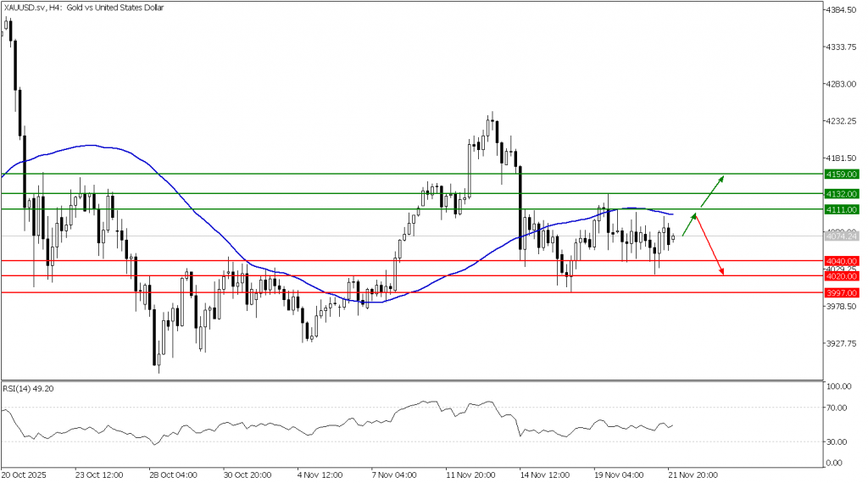Select the 4040.00 red support price label
The width and height of the screenshot is (868, 483).
[x=842, y=261]
